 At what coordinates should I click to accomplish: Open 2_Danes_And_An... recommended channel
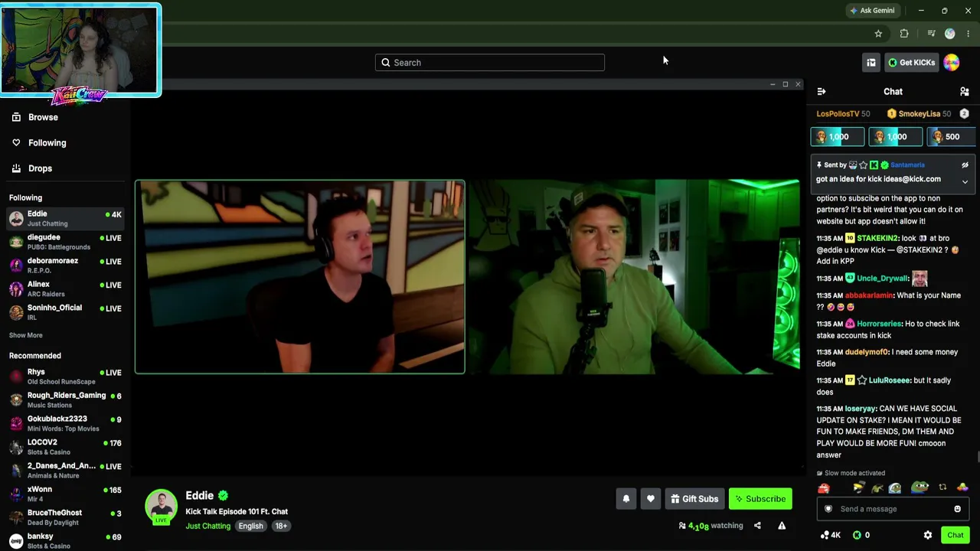tap(65, 471)
